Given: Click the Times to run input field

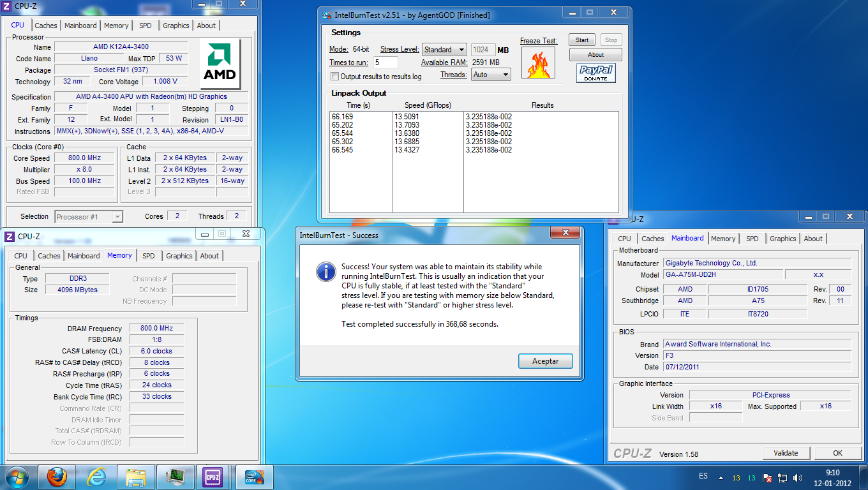Looking at the screenshot, I should pos(385,63).
